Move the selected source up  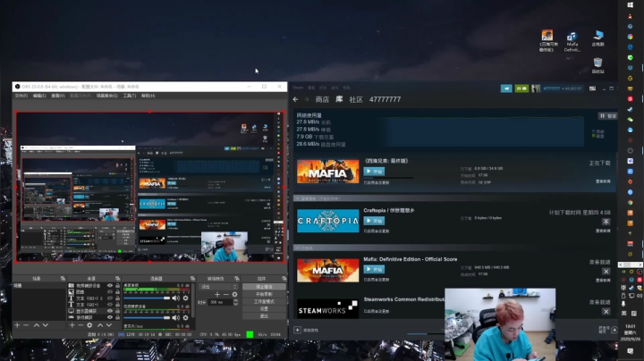pyautogui.click(x=100, y=325)
